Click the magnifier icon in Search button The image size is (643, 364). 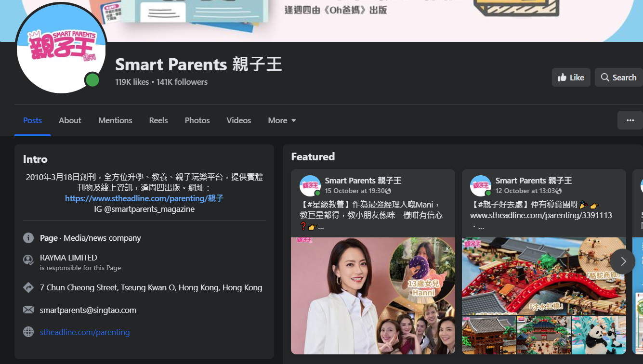605,78
